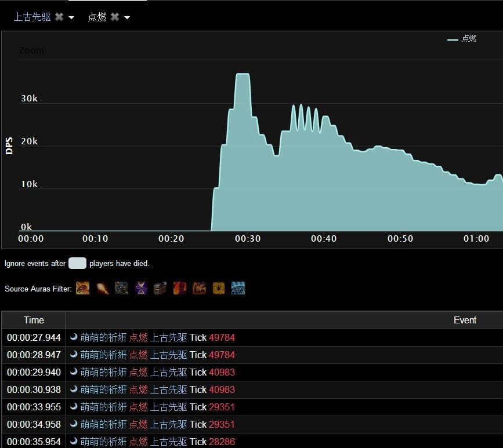Click the Event column header
This screenshot has width=503, height=448.
[465, 320]
